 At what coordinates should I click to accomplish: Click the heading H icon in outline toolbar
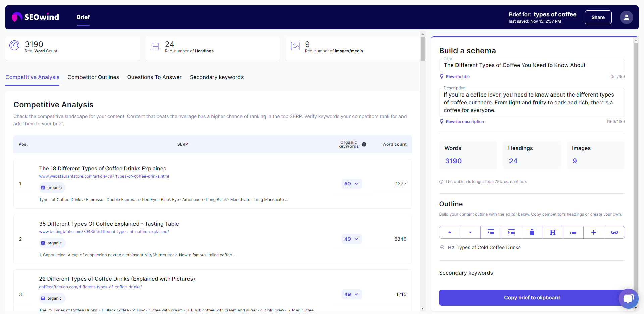pos(552,232)
